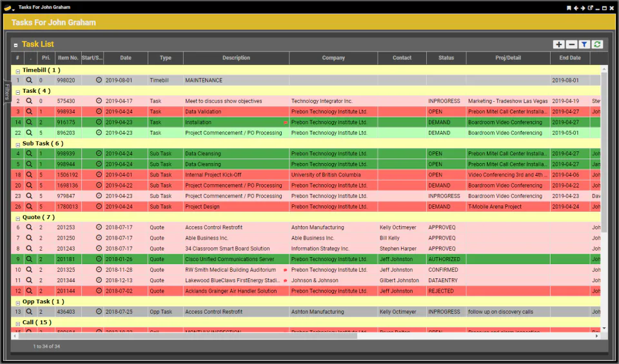Image resolution: width=619 pixels, height=364 pixels.
Task: Click the add (plus) button in Task List
Action: tap(558, 44)
